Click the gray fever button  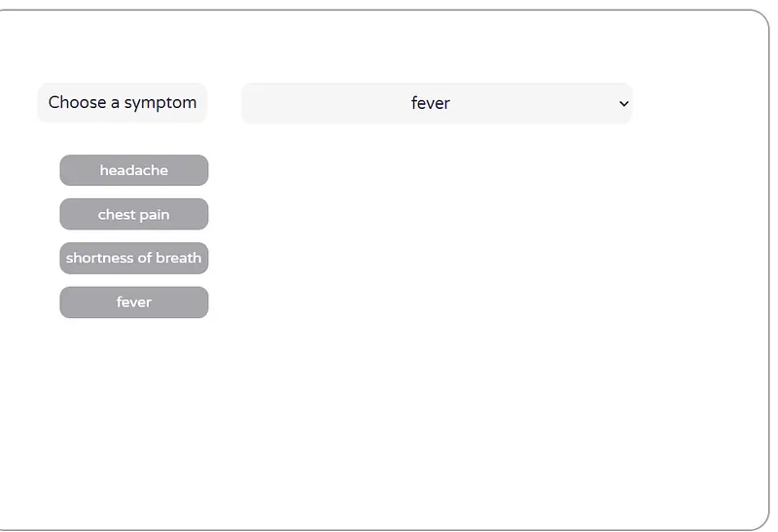(133, 302)
